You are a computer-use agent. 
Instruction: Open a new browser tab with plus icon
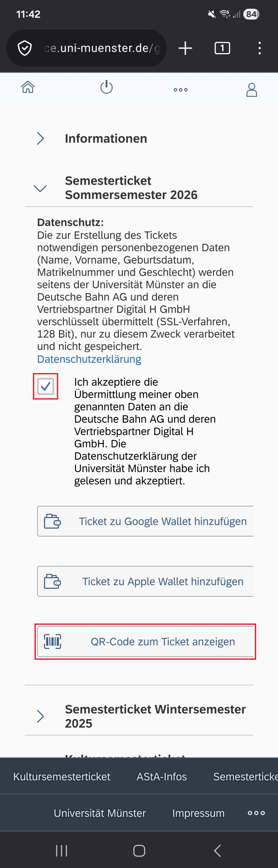185,48
